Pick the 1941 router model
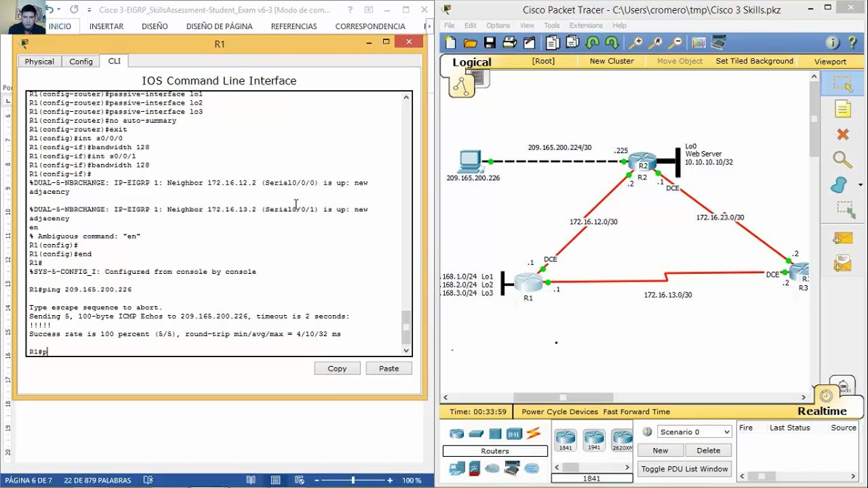Viewport: 868px width, 488px height. 594,441
